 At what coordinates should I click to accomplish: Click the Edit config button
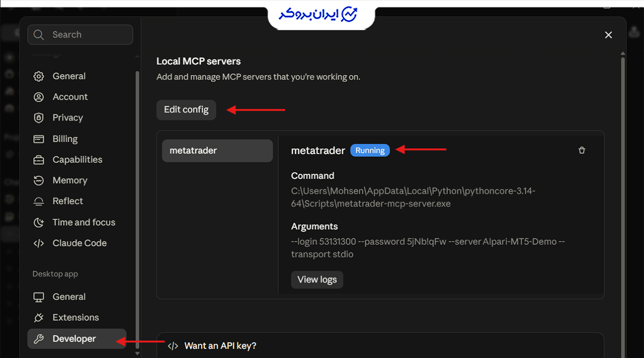186,110
